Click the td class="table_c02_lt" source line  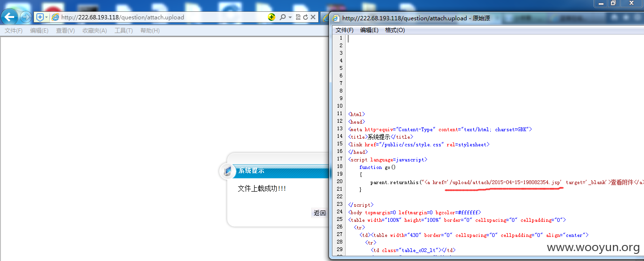pos(413,250)
